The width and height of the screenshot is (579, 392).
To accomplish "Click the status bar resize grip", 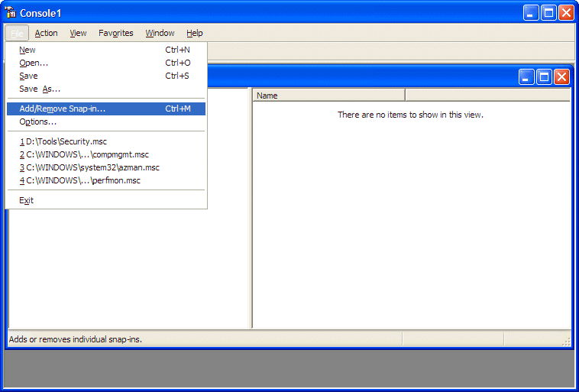I will coord(567,342).
